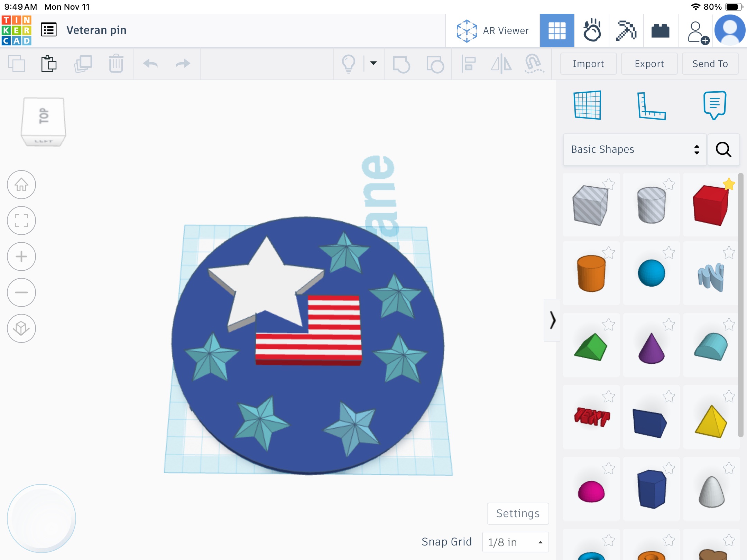
Task: Toggle orthographic perspective view cube icon
Action: (21, 328)
